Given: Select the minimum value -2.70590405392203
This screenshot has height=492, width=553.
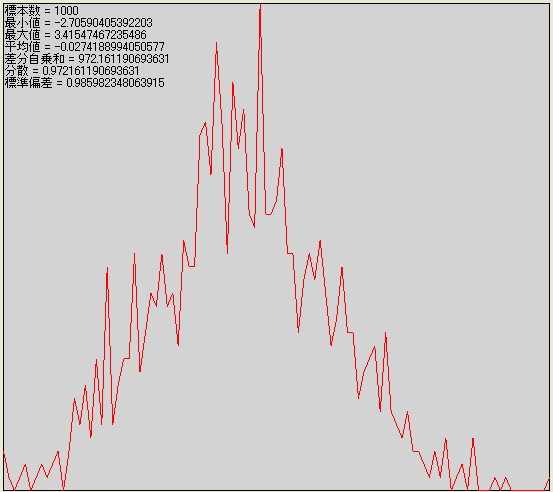Looking at the screenshot, I should click(104, 23).
